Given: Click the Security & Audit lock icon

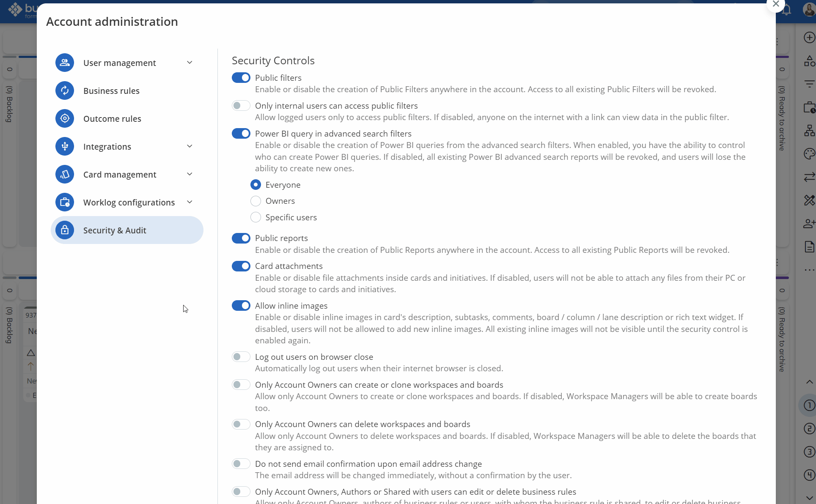Looking at the screenshot, I should point(65,230).
